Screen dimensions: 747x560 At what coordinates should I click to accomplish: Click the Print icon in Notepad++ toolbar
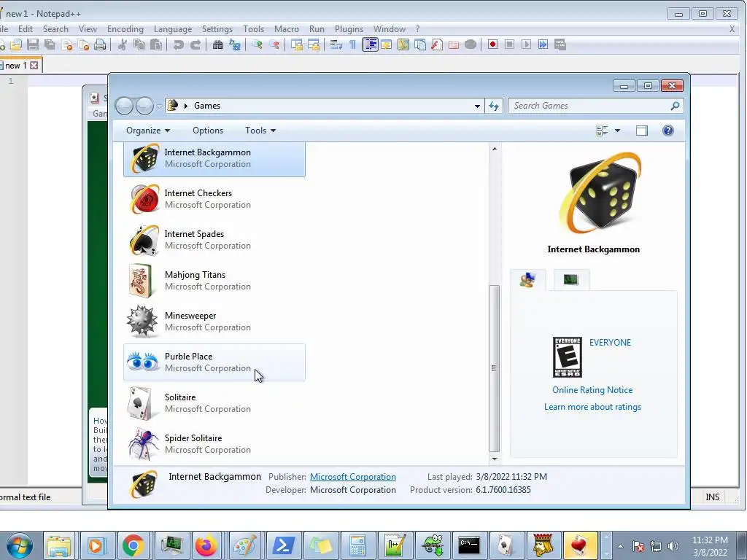[99, 44]
